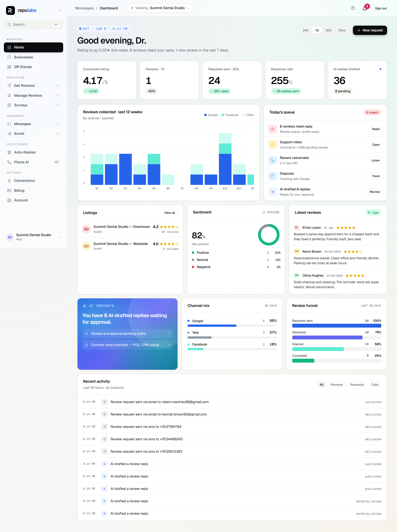Expand the Get Reviews submenu chevron
The image size is (397, 532).
pyautogui.click(x=58, y=86)
